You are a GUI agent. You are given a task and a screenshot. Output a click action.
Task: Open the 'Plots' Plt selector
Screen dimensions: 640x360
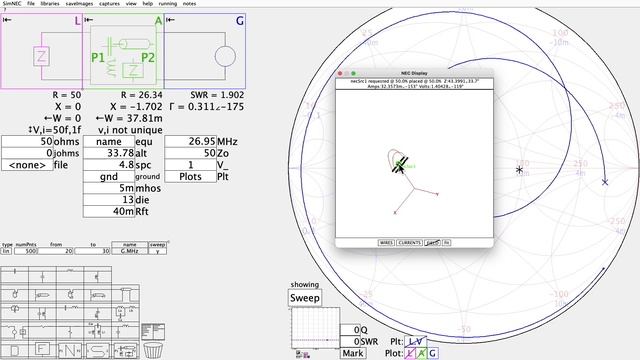190,176
